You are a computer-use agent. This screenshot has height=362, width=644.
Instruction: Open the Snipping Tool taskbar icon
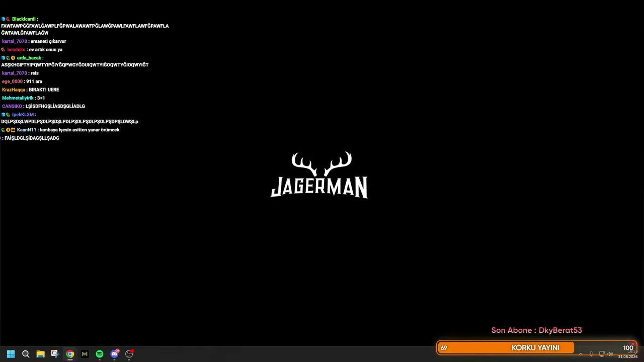(55, 354)
